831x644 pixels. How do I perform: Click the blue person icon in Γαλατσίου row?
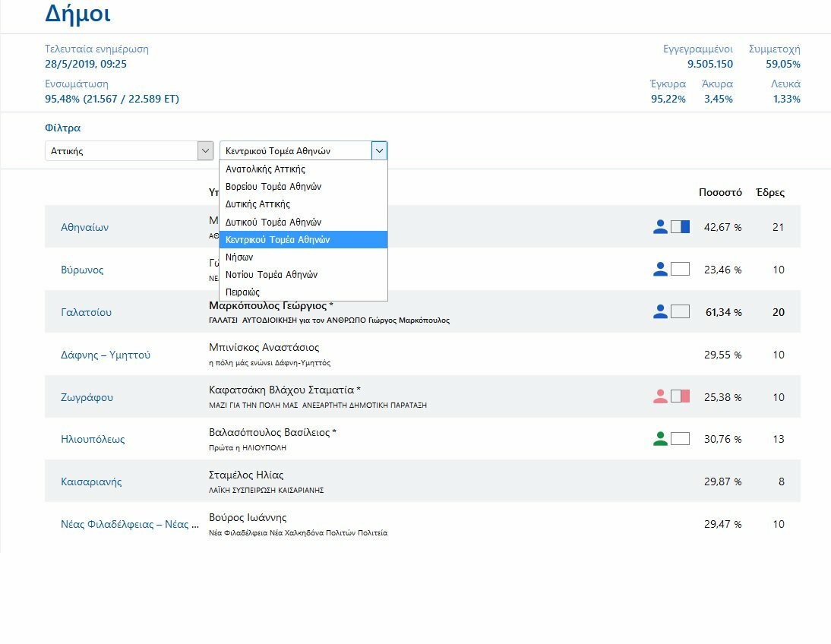pyautogui.click(x=660, y=311)
